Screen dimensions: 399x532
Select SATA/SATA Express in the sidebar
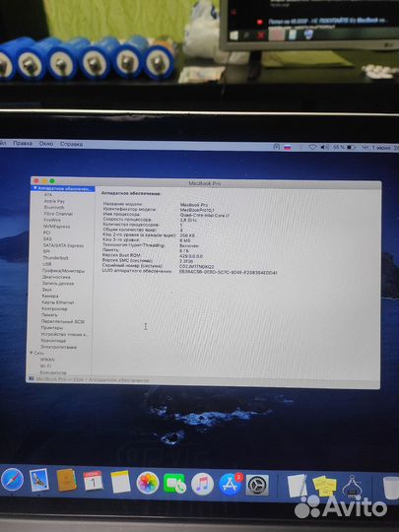point(63,245)
